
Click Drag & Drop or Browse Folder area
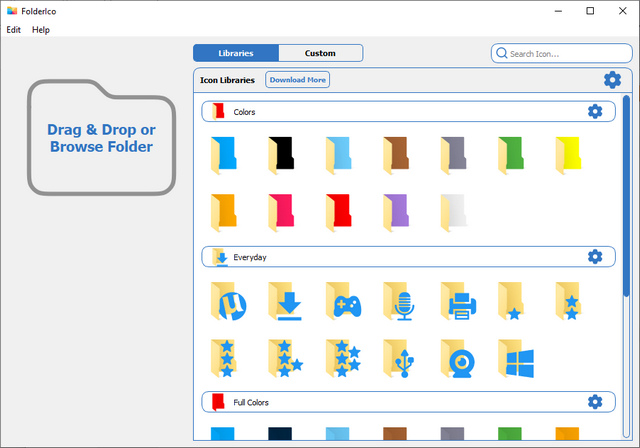(101, 138)
